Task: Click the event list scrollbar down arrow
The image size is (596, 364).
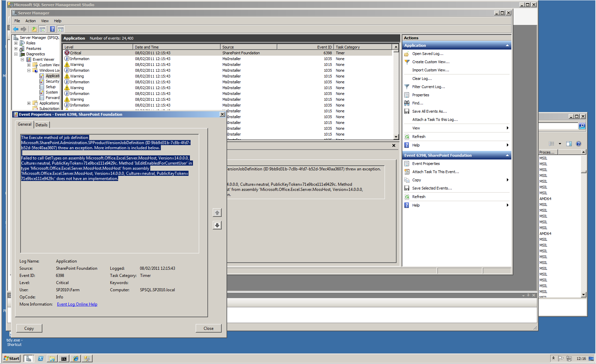Action: (x=396, y=137)
